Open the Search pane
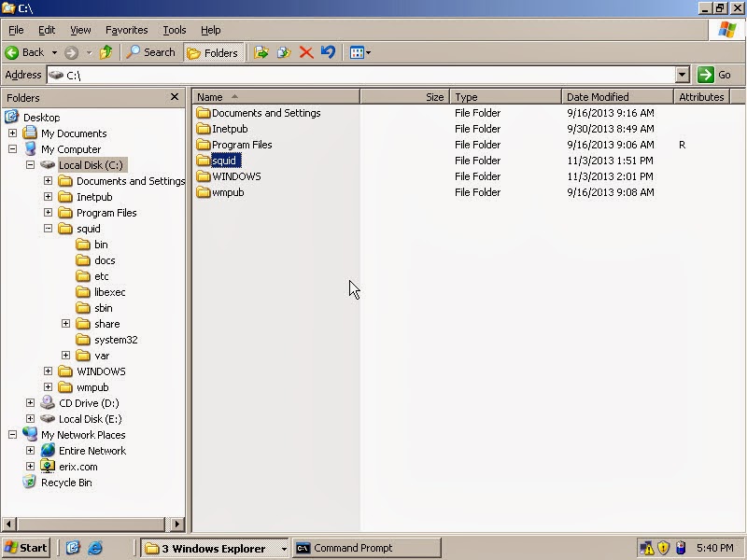 pos(150,52)
